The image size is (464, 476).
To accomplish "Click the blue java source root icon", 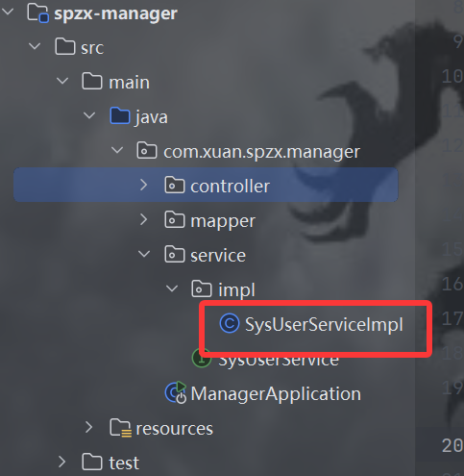I will pyautogui.click(x=120, y=115).
